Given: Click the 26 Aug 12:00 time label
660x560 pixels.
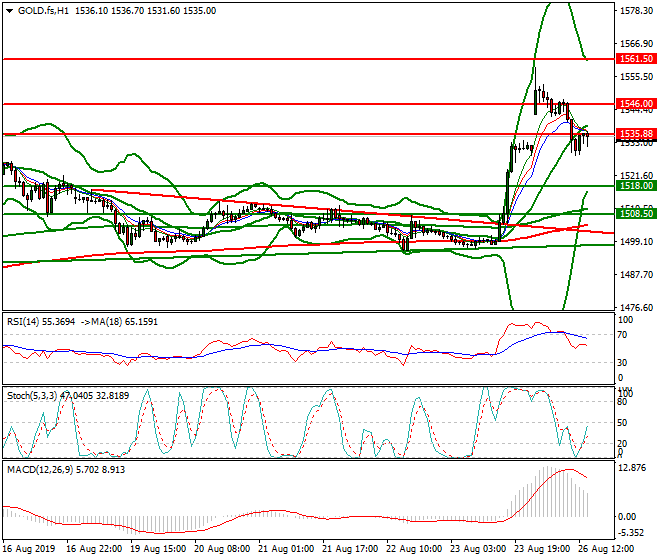Looking at the screenshot, I should point(606,549).
